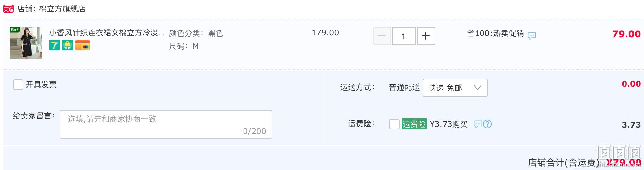Increase quantity with the plus button
644x170 pixels.
click(426, 36)
